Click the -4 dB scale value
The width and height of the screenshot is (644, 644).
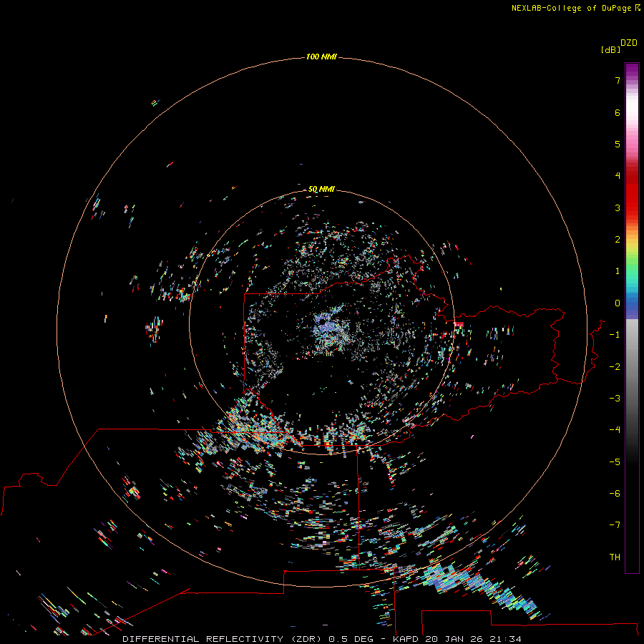pyautogui.click(x=615, y=430)
